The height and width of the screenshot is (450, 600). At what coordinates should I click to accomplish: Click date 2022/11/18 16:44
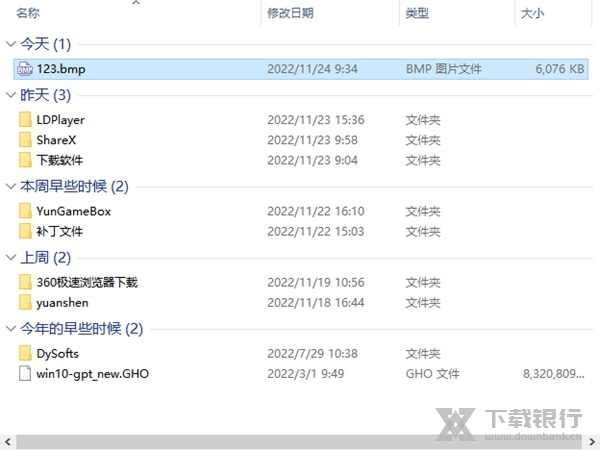pyautogui.click(x=316, y=303)
